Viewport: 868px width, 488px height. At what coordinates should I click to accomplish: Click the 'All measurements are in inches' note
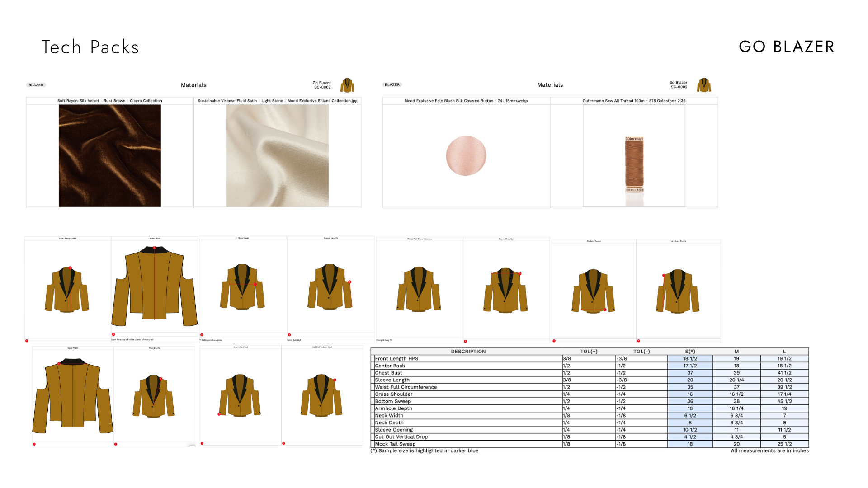[769, 451]
